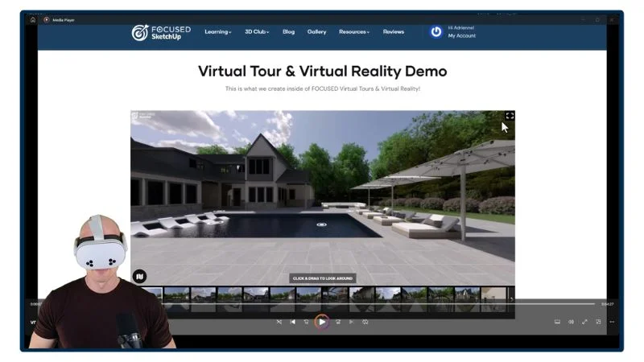
Task: Open the My Account link
Action: [461, 36]
